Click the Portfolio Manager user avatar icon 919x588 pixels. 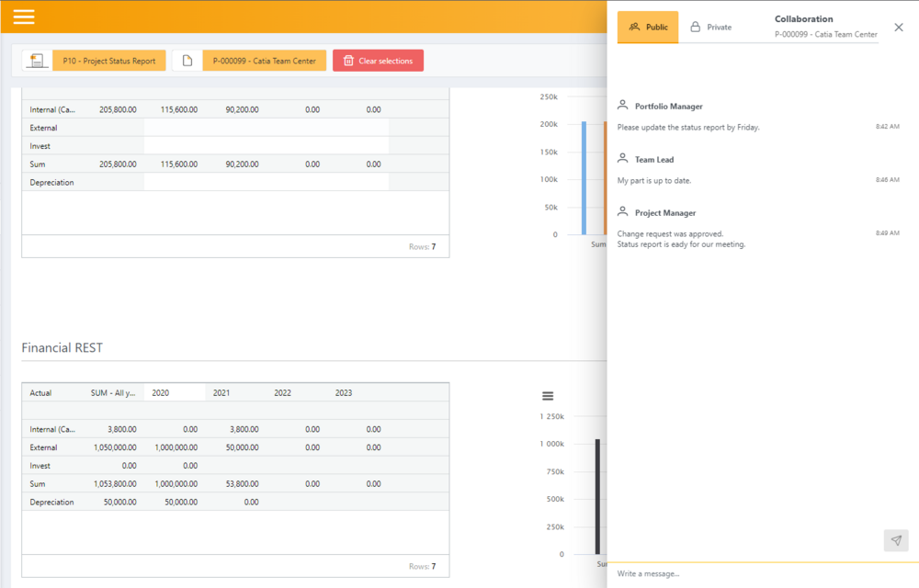623,106
